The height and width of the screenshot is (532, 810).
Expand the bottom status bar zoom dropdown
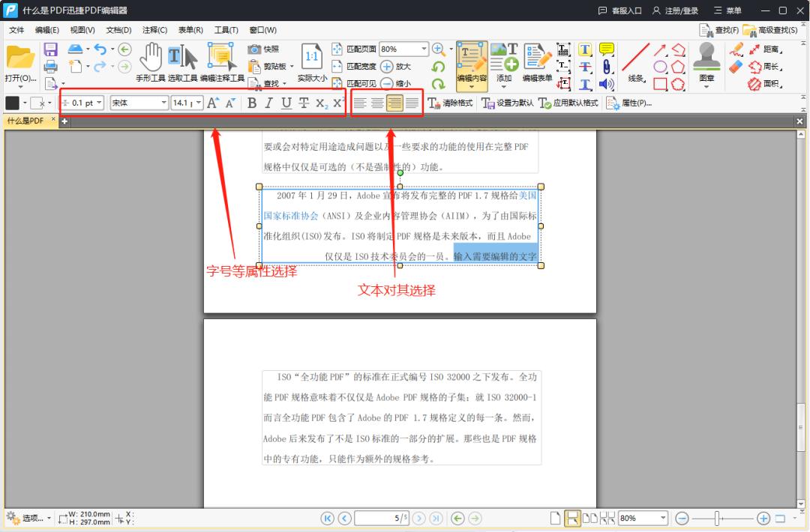[x=663, y=519]
